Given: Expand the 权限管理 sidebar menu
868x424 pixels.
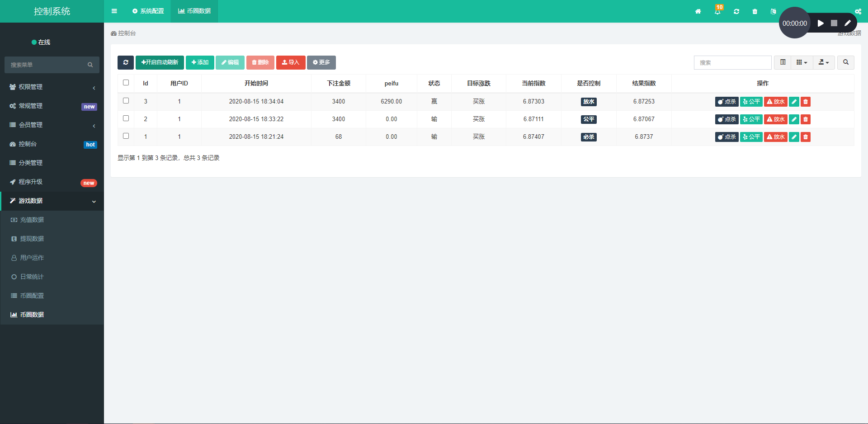Looking at the screenshot, I should click(52, 87).
